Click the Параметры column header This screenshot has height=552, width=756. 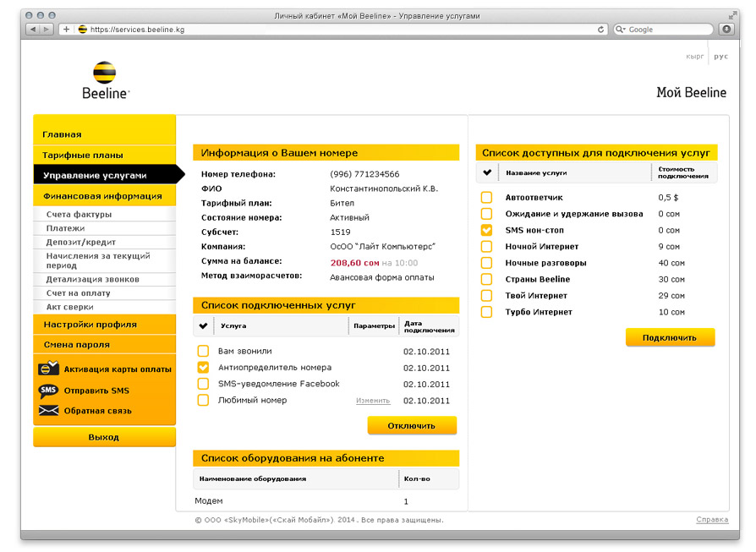(x=374, y=326)
